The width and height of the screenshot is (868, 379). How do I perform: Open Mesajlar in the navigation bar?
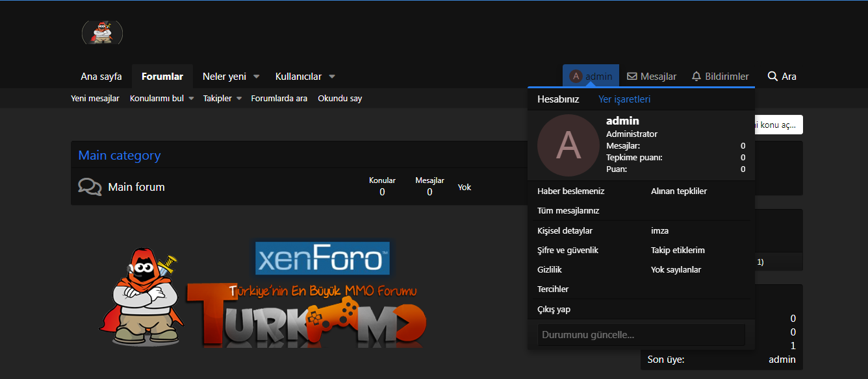click(652, 77)
